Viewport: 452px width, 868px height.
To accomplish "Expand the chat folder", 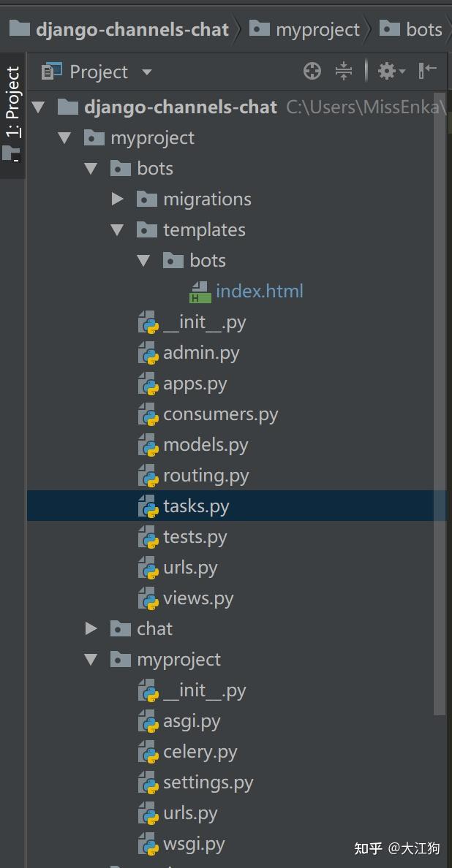I will [x=91, y=628].
